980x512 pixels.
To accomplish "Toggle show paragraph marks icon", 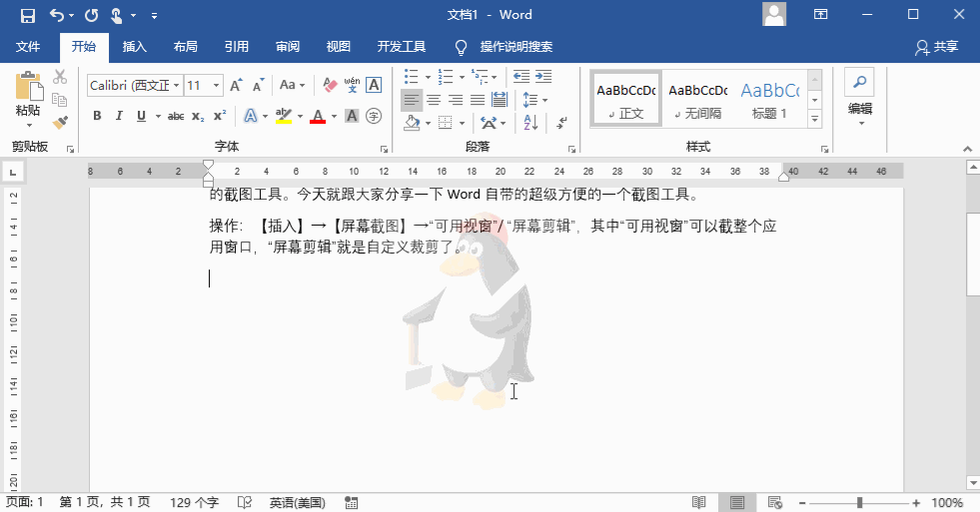I will [561, 123].
